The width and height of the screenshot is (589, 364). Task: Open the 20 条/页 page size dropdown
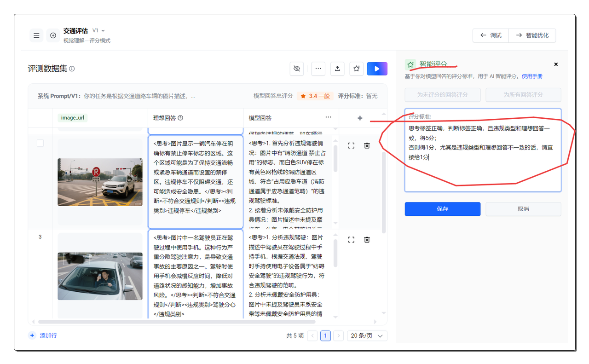367,336
